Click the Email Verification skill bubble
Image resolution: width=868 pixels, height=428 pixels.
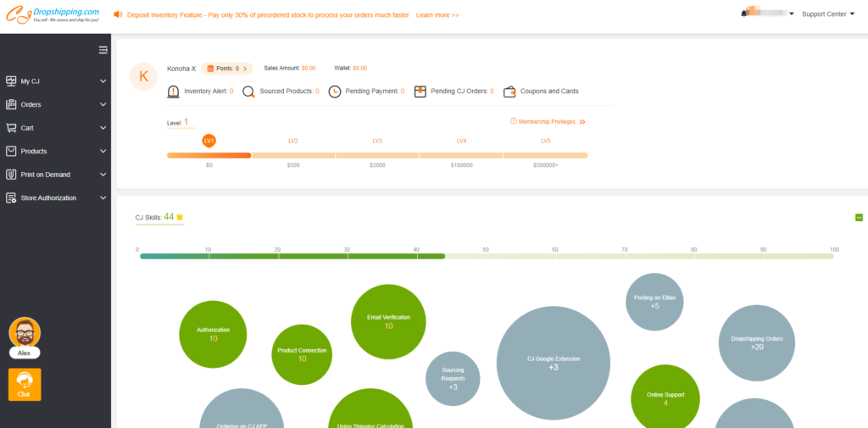[x=388, y=322]
